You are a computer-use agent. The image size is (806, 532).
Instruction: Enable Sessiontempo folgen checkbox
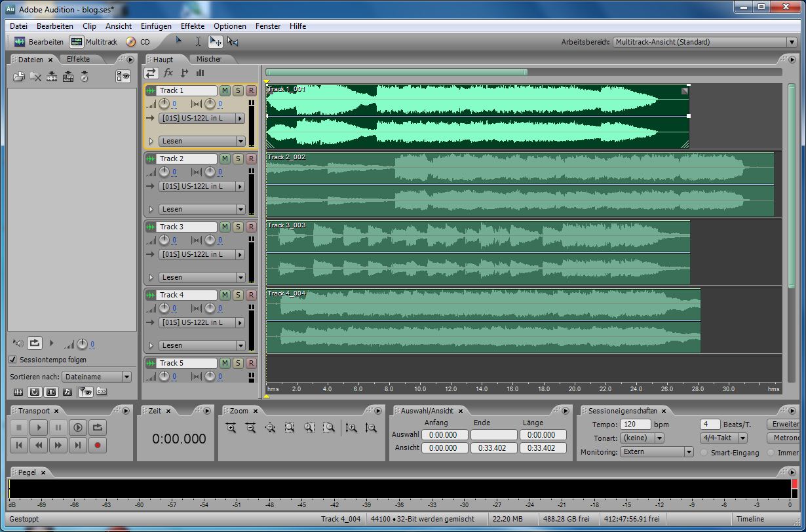12,360
